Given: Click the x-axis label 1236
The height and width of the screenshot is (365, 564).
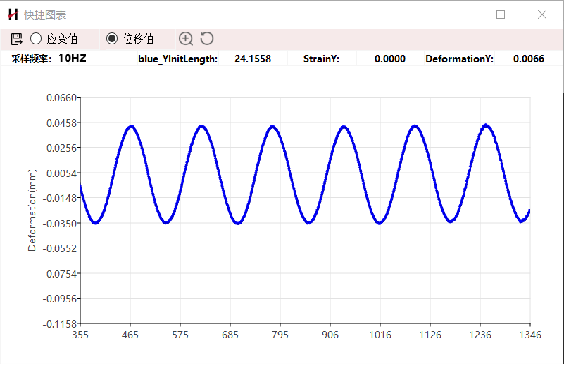Looking at the screenshot, I should (480, 335).
